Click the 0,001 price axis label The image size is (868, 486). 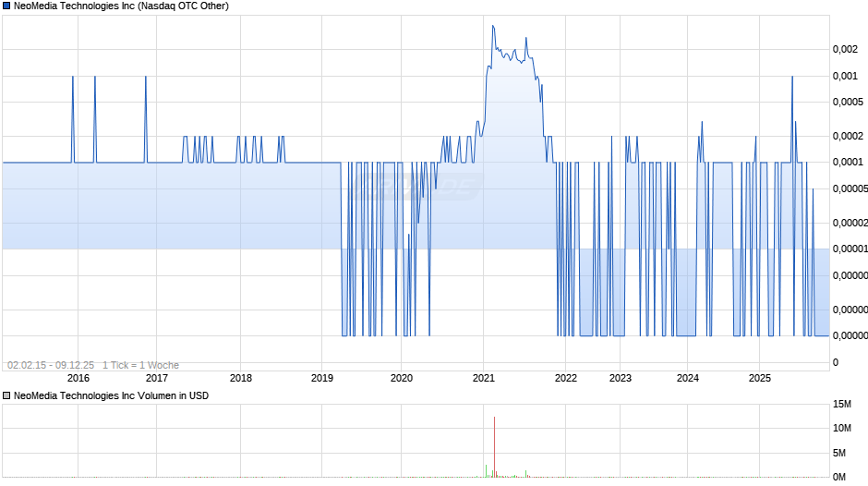tap(845, 76)
